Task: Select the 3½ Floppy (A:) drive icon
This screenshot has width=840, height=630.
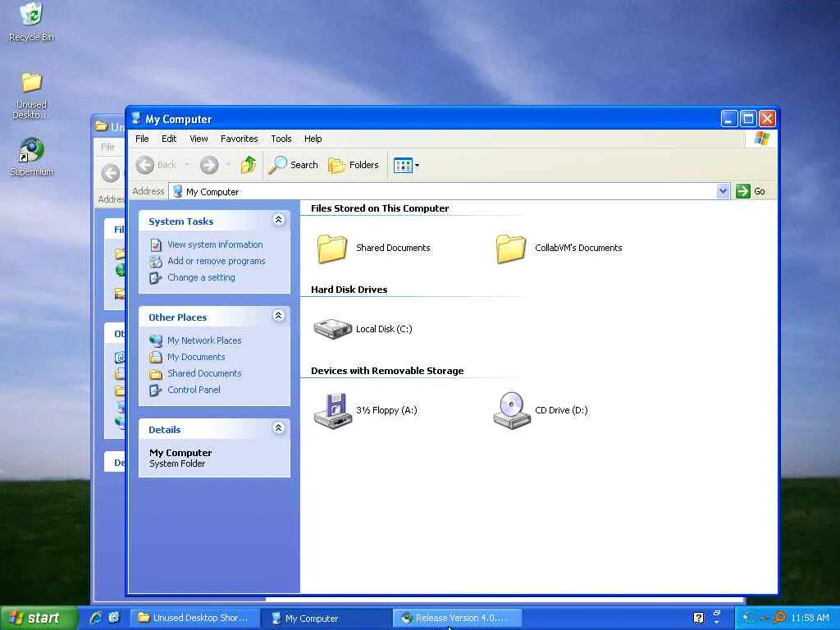Action: pyautogui.click(x=333, y=410)
